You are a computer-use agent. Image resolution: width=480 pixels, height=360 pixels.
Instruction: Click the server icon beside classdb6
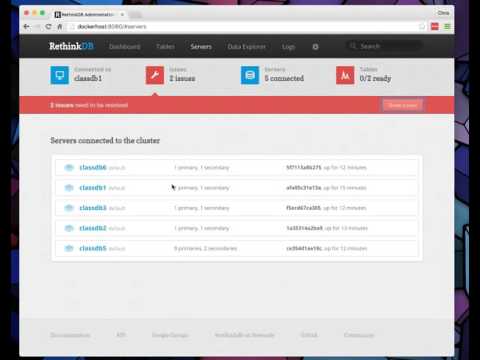[x=69, y=167]
